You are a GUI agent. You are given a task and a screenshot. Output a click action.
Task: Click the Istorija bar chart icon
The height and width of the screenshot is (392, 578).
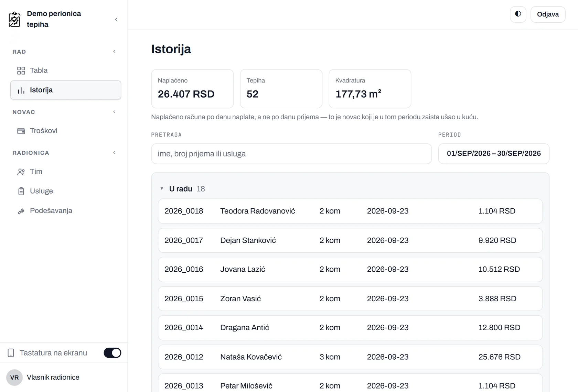[21, 90]
